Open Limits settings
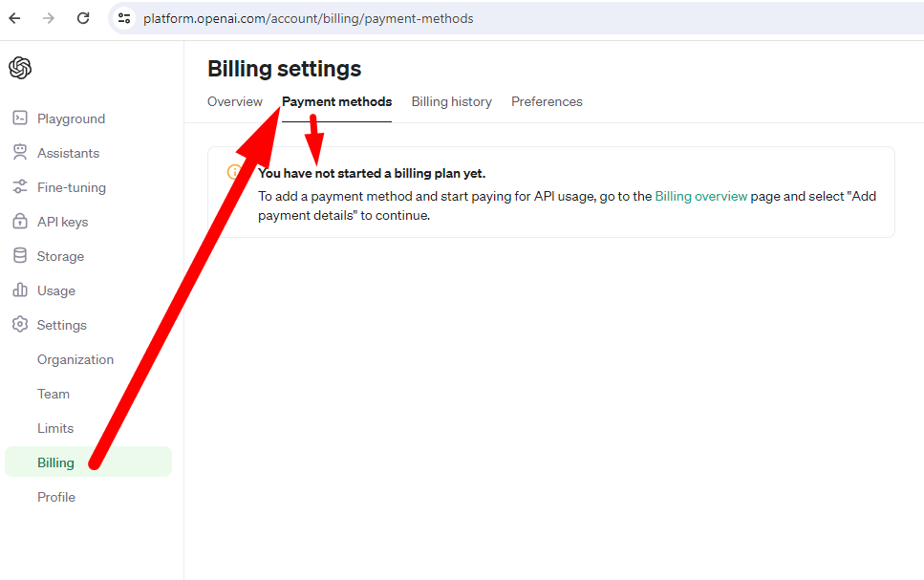Image resolution: width=924 pixels, height=580 pixels. (x=55, y=428)
